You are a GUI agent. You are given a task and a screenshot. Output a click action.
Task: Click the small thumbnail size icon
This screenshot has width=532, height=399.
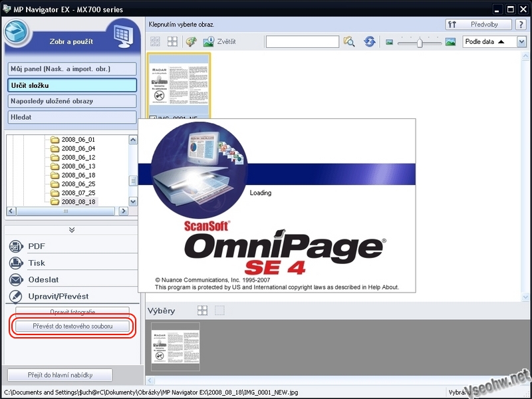coord(389,42)
